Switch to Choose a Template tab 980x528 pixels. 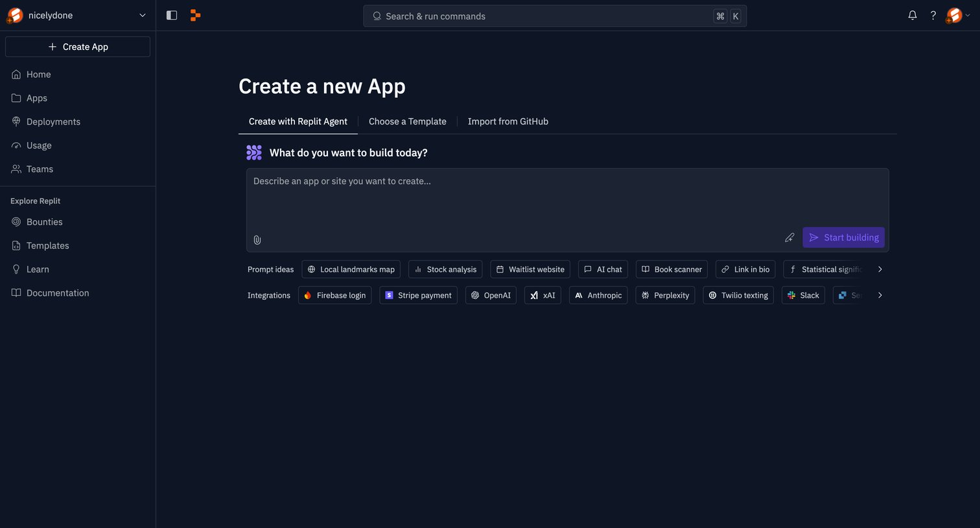[x=408, y=121]
